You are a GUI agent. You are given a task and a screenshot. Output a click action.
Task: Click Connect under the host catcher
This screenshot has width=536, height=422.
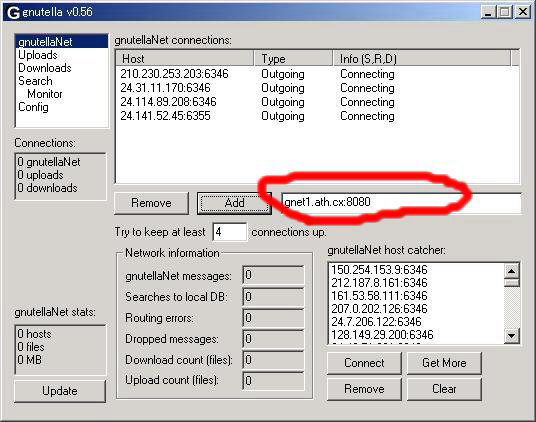[x=364, y=363]
